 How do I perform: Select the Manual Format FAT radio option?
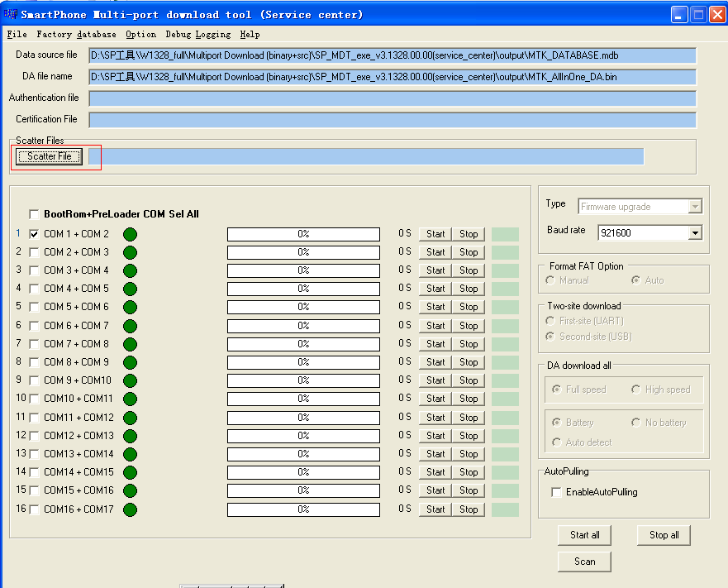coord(550,280)
